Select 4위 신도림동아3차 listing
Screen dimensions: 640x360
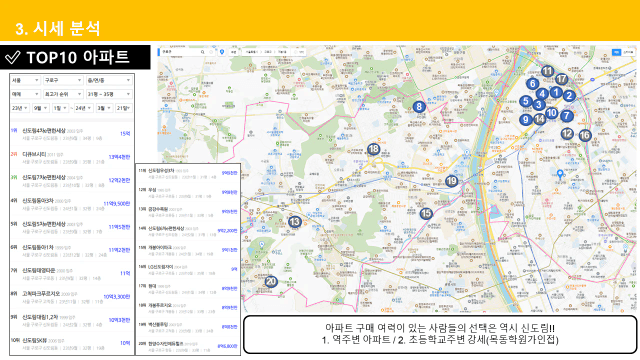[x=71, y=204]
